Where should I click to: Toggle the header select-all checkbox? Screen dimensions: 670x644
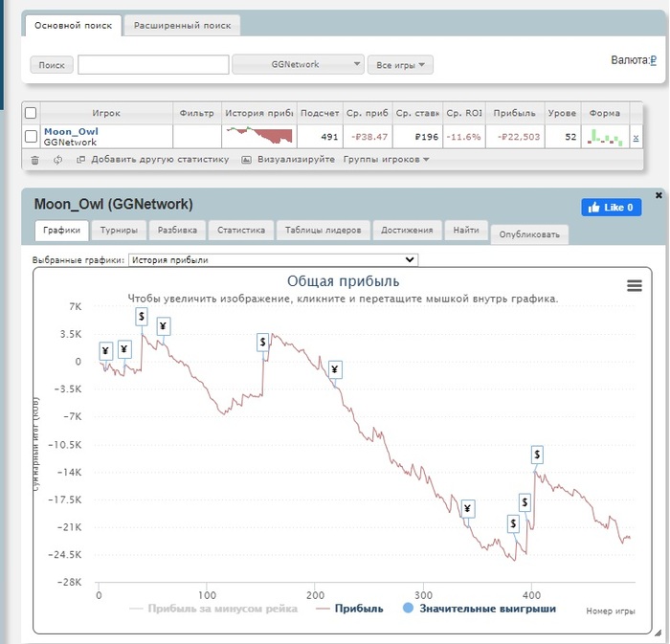(x=31, y=113)
